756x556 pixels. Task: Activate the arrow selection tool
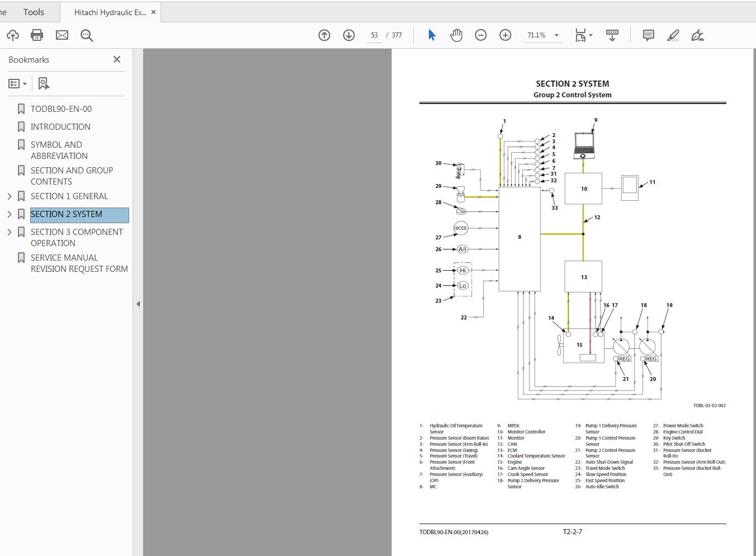click(432, 35)
